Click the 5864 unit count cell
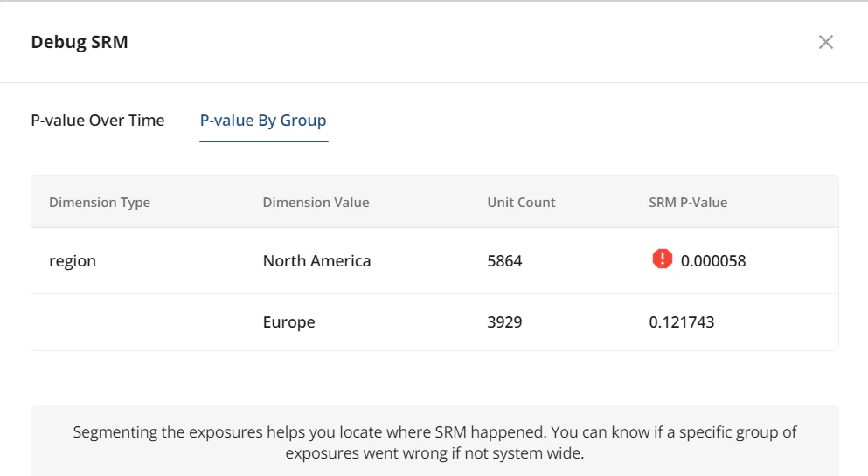The image size is (868, 476). coord(504,261)
